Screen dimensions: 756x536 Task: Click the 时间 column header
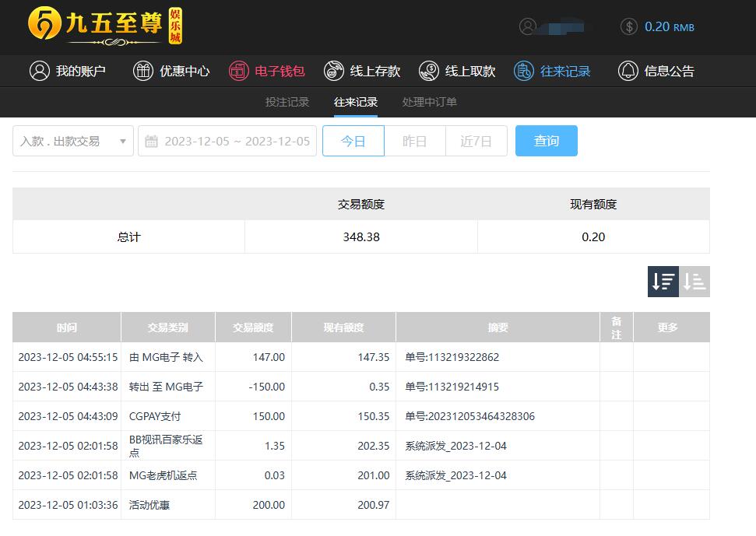point(66,328)
